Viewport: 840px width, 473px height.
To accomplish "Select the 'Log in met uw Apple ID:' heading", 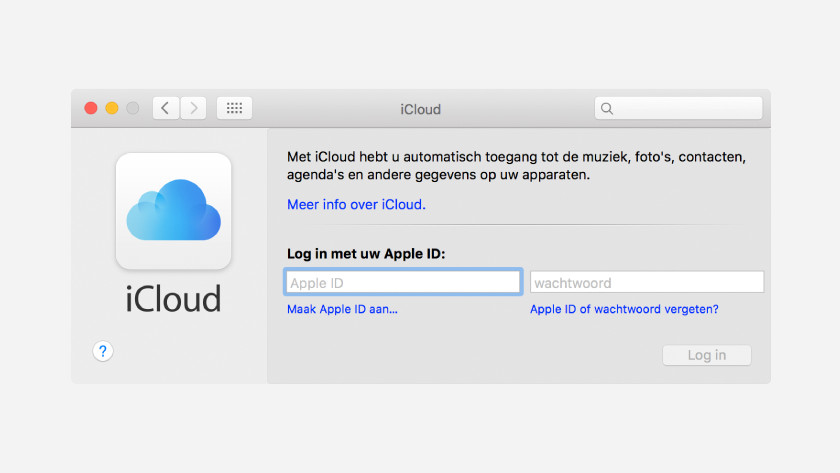I will 366,254.
